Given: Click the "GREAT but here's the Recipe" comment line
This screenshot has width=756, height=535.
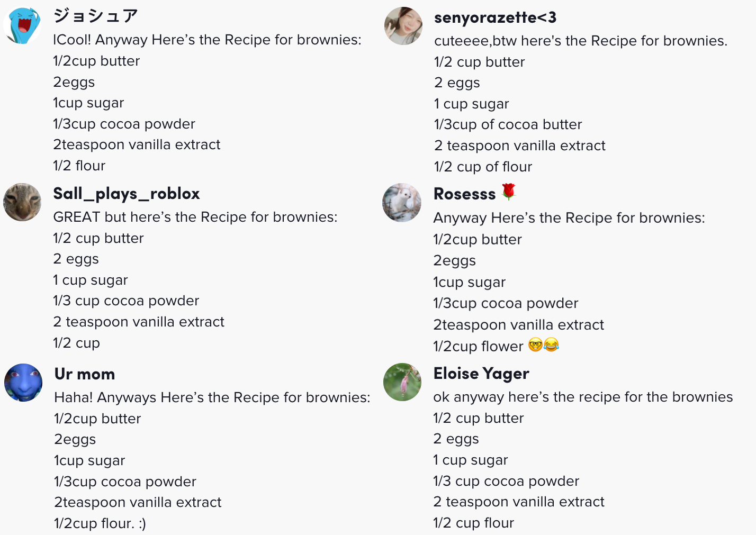Looking at the screenshot, I should click(x=195, y=217).
